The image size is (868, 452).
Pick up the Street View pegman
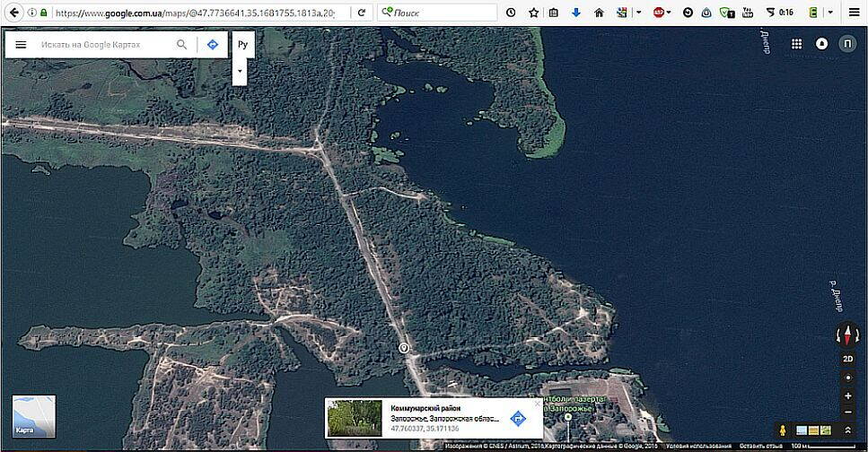point(784,431)
